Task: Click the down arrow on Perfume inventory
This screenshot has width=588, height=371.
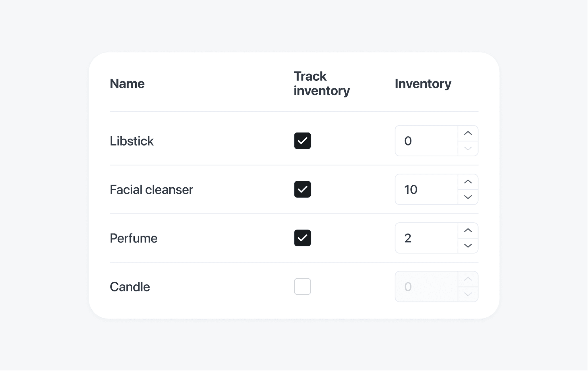Action: coord(468,246)
